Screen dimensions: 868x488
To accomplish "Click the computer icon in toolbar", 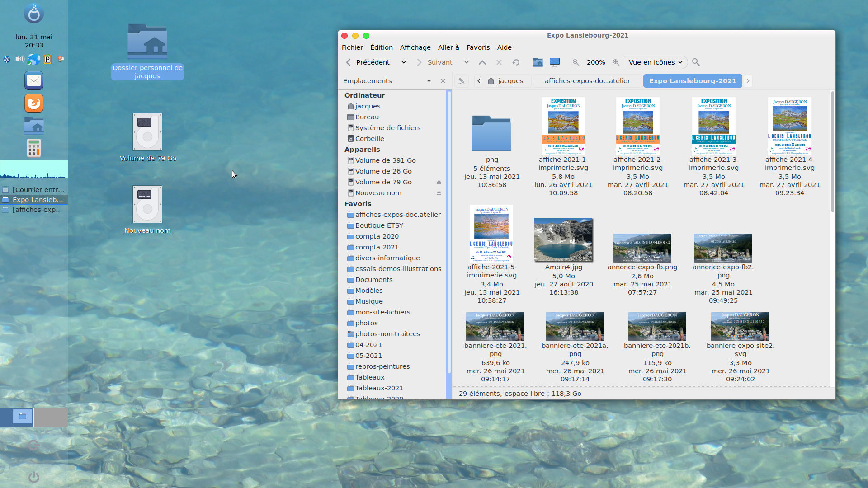I will pos(555,62).
